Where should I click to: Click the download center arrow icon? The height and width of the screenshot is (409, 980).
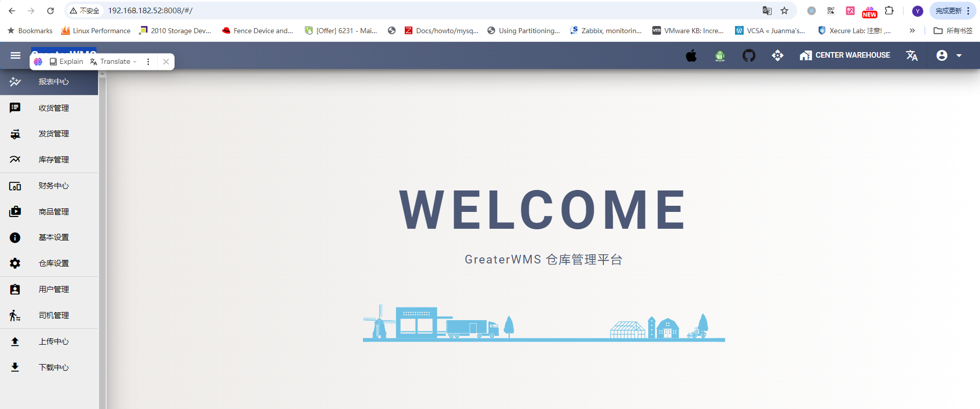pyautogui.click(x=15, y=367)
